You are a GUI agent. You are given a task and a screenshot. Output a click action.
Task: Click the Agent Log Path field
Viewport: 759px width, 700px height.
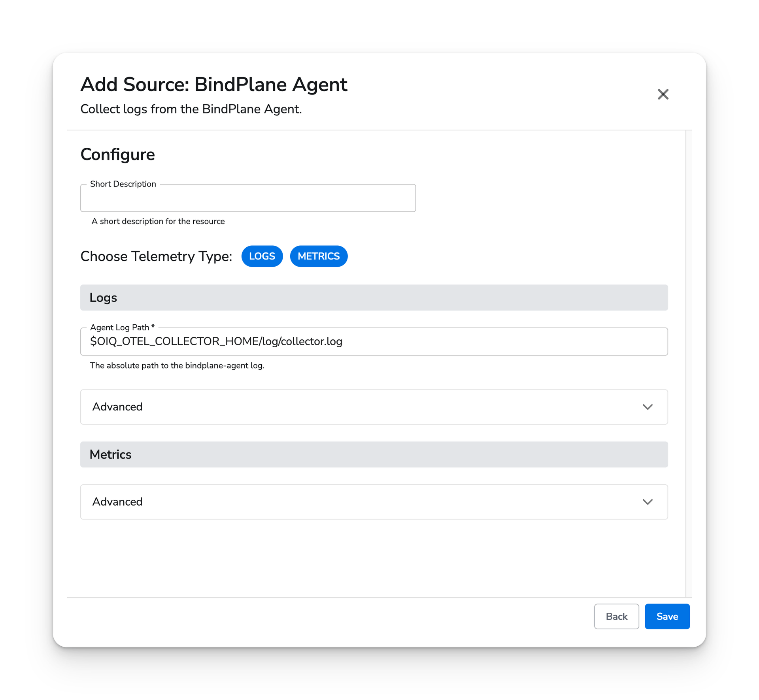pyautogui.click(x=374, y=341)
